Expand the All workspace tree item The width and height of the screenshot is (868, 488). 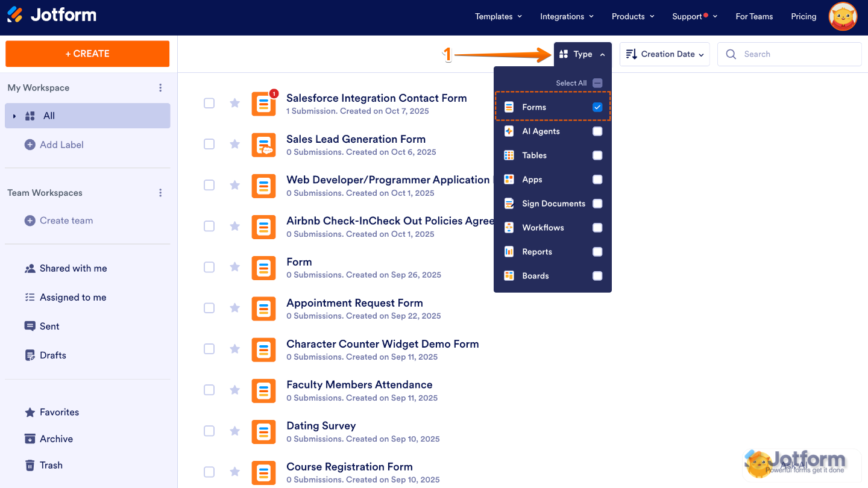pos(14,116)
